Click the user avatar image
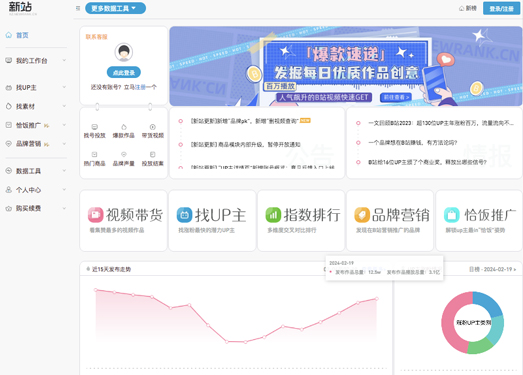The image size is (523, 375). [x=124, y=52]
